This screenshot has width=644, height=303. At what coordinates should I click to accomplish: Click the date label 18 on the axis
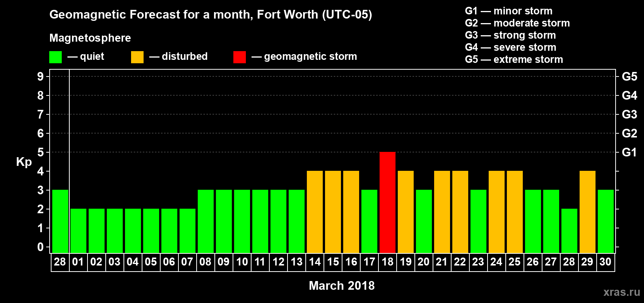click(x=388, y=262)
